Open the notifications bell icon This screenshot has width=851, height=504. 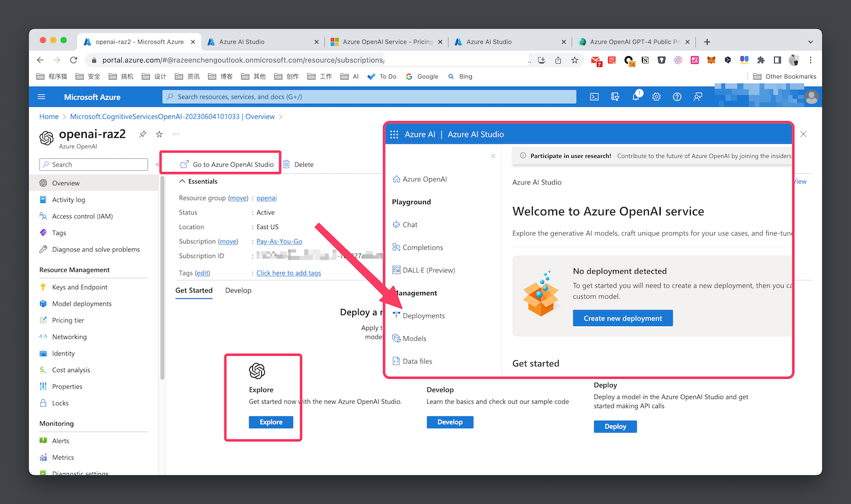coord(636,96)
